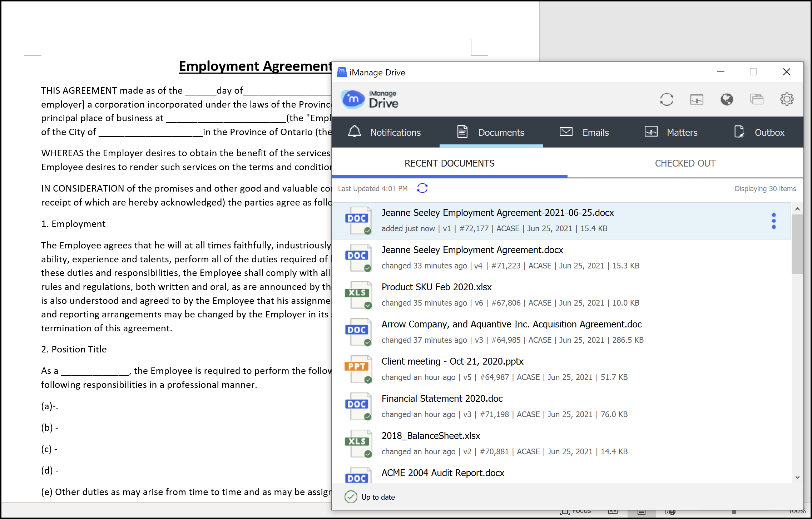This screenshot has height=519, width=812.
Task: Click the document list scroll down arrow
Action: click(797, 478)
